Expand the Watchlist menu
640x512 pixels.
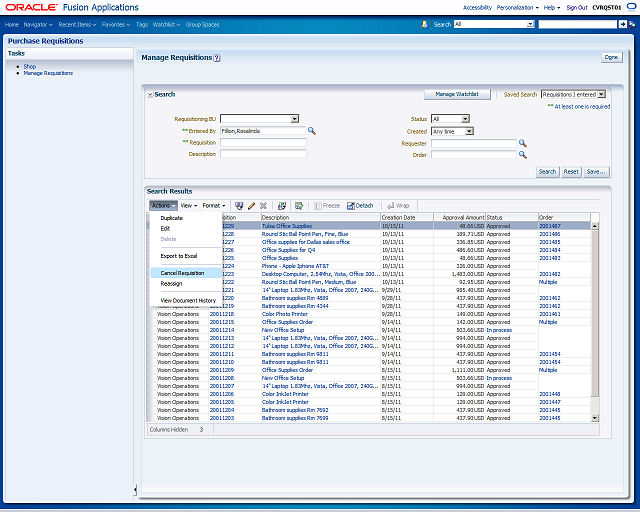point(166,24)
